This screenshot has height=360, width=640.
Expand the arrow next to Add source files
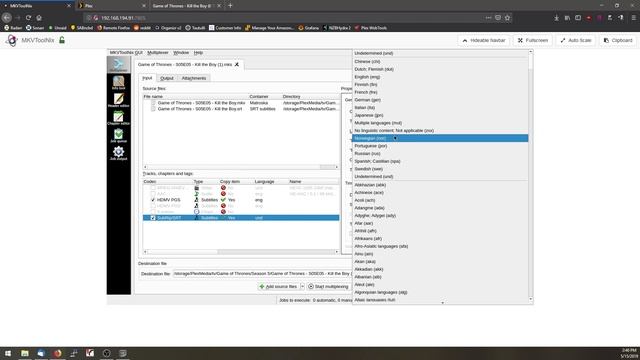pyautogui.click(x=302, y=287)
